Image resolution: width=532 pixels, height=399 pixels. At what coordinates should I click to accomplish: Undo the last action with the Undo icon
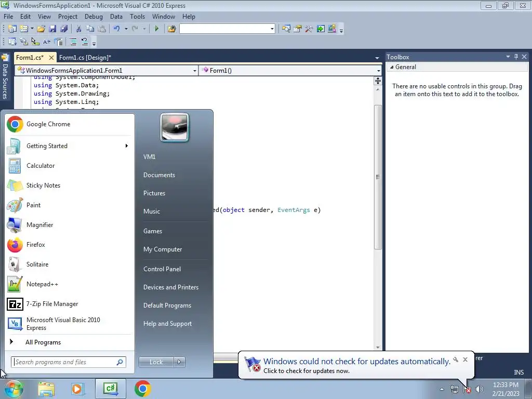(117, 29)
